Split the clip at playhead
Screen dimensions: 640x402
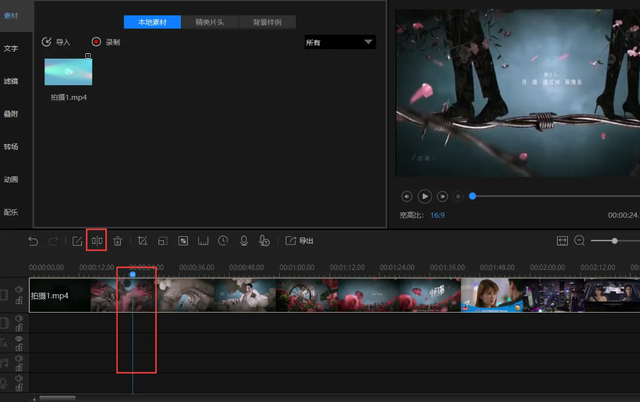pos(97,241)
